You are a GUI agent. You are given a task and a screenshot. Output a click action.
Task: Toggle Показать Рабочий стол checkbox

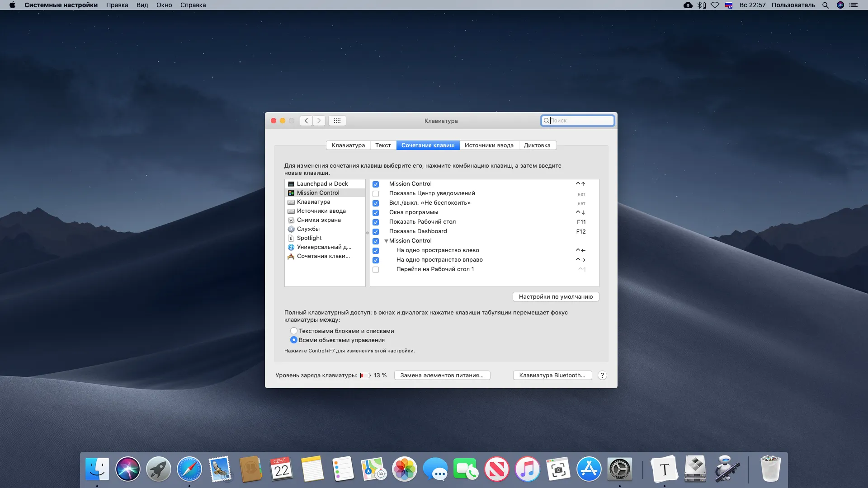376,222
